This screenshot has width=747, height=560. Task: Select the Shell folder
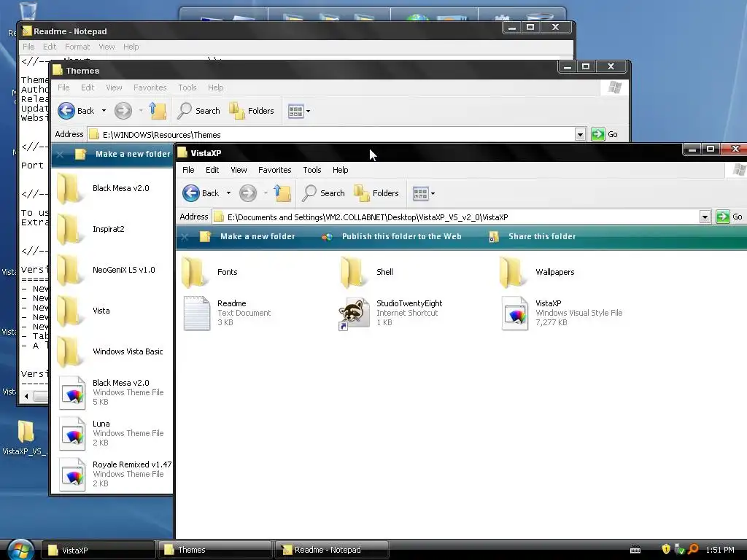(x=367, y=272)
